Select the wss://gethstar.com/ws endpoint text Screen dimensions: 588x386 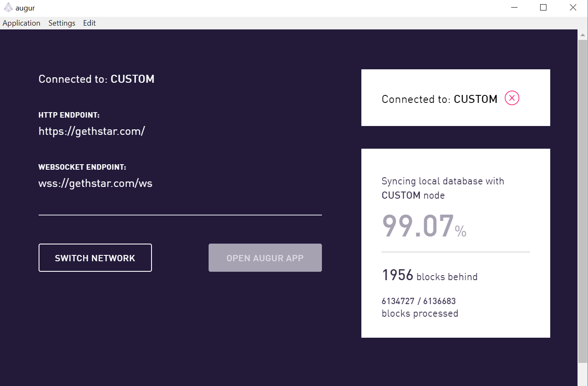(x=95, y=183)
